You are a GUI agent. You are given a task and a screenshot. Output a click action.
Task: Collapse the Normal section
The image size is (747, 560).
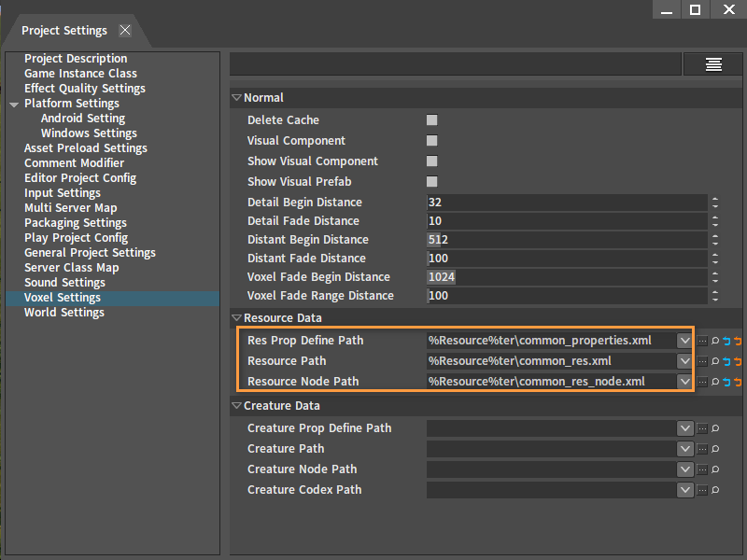click(x=236, y=98)
